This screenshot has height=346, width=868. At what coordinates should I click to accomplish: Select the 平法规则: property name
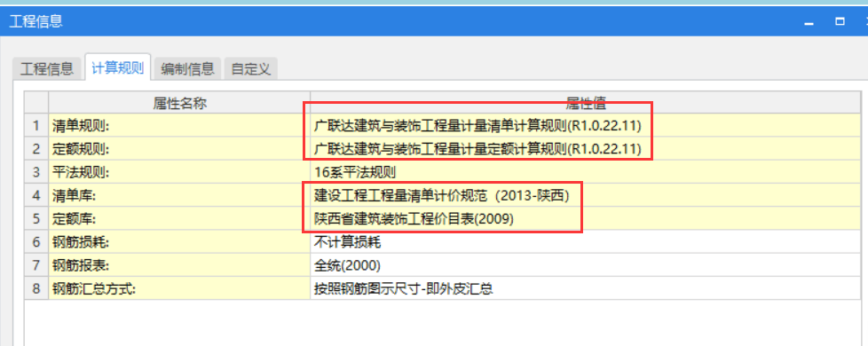[179, 172]
